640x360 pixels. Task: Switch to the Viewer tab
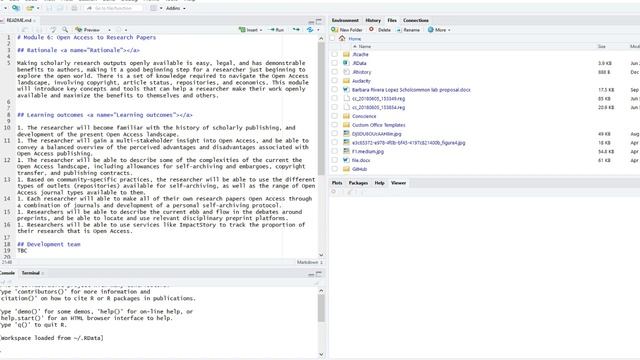point(398,183)
